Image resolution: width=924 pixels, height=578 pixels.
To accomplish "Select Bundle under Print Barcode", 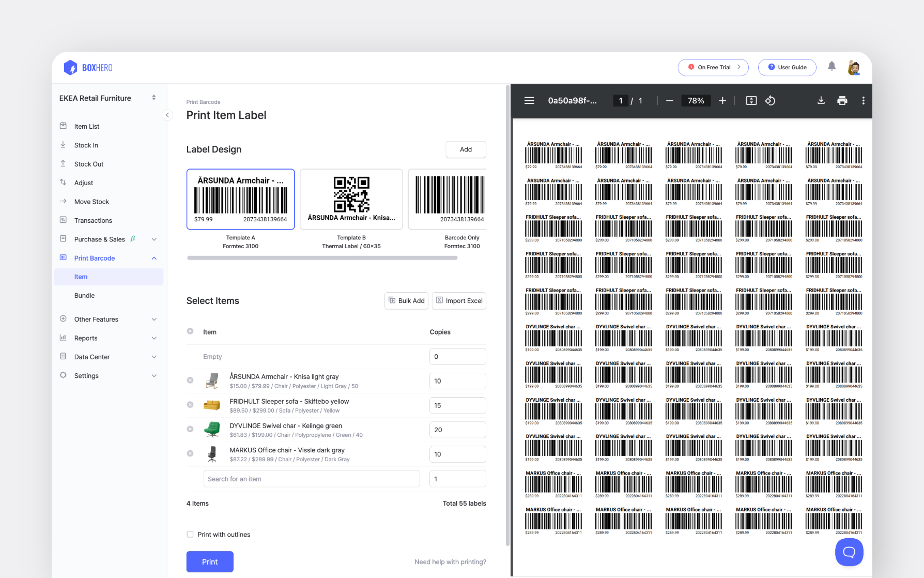I will coord(84,295).
